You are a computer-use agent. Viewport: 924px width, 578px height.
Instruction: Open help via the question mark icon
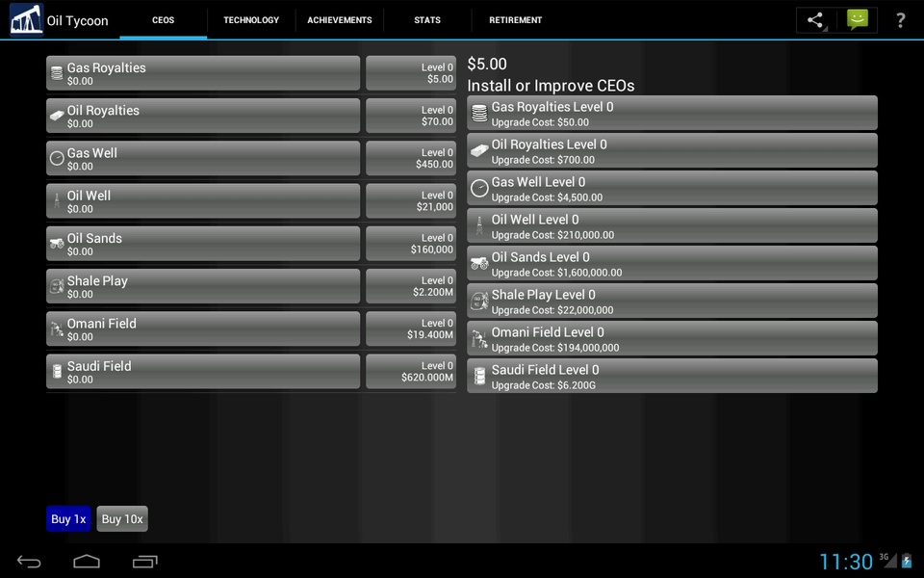click(901, 20)
